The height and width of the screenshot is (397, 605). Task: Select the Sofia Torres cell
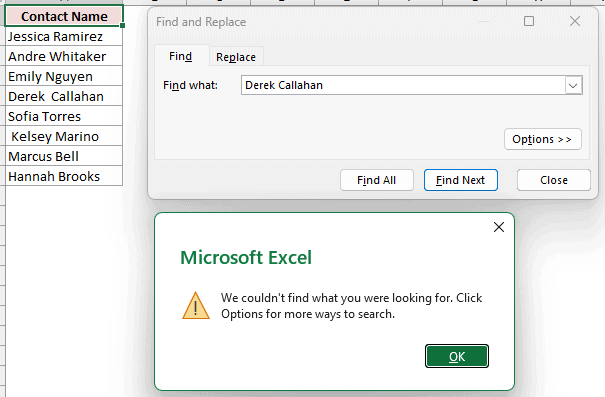(x=64, y=117)
